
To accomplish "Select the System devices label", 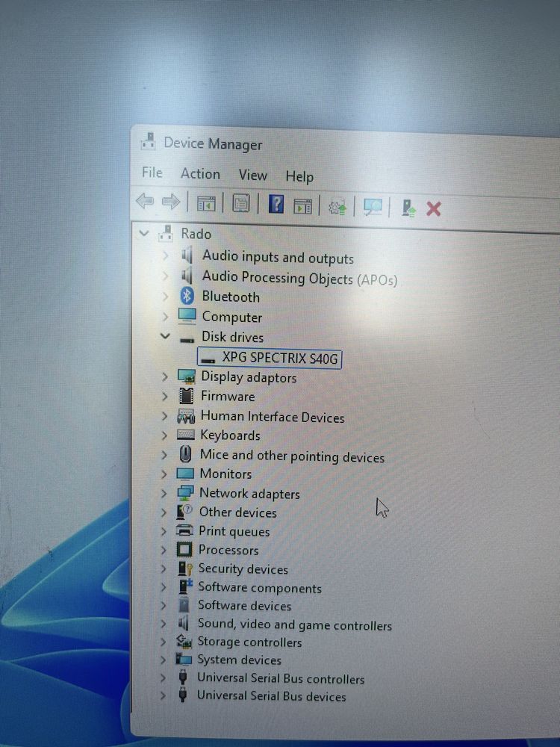I will click(x=239, y=660).
